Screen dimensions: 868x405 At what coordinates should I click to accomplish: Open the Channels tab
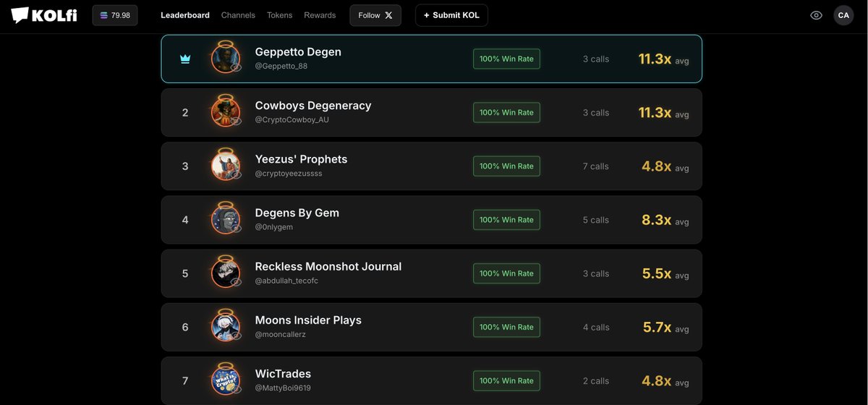(x=238, y=15)
